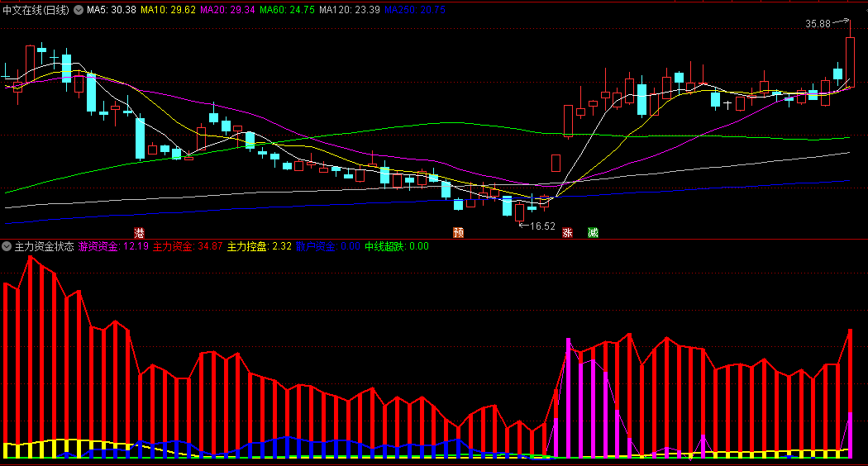The height and width of the screenshot is (466, 868).
Task: Click the 16.52 low price label
Action: 542,226
